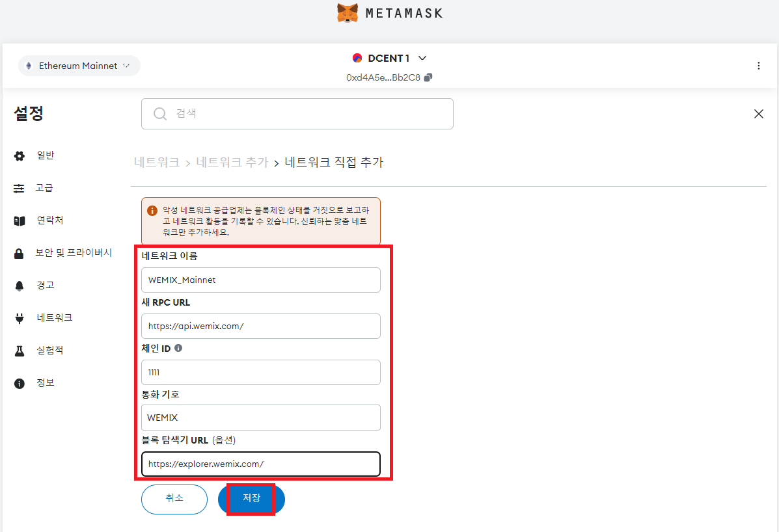Click the 네트워크 이름 field label
Viewport: 779px width, 532px height.
coord(169,256)
